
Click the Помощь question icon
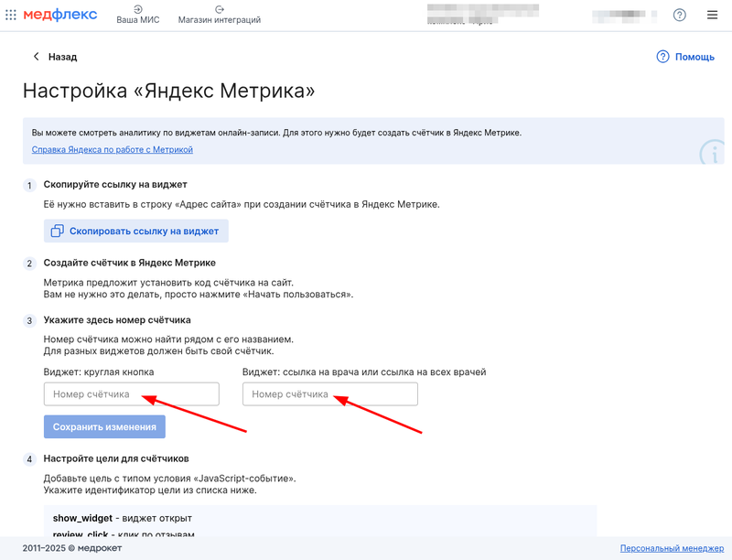point(662,57)
